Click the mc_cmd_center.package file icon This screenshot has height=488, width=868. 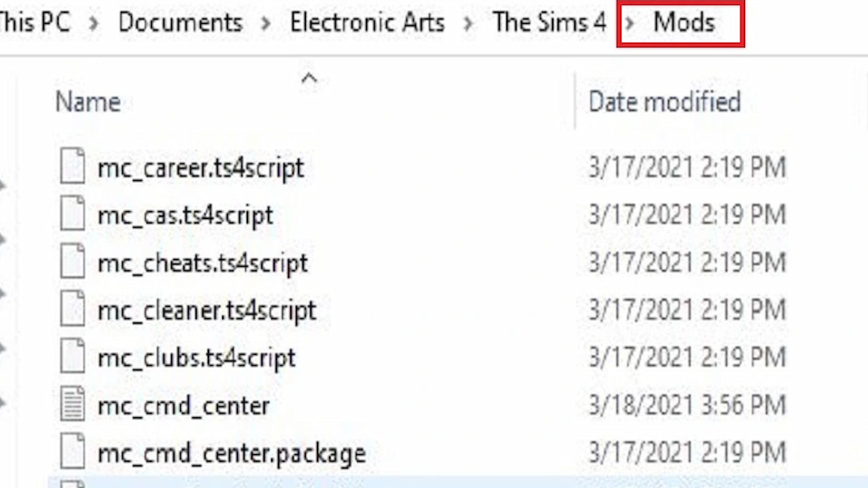coord(72,453)
